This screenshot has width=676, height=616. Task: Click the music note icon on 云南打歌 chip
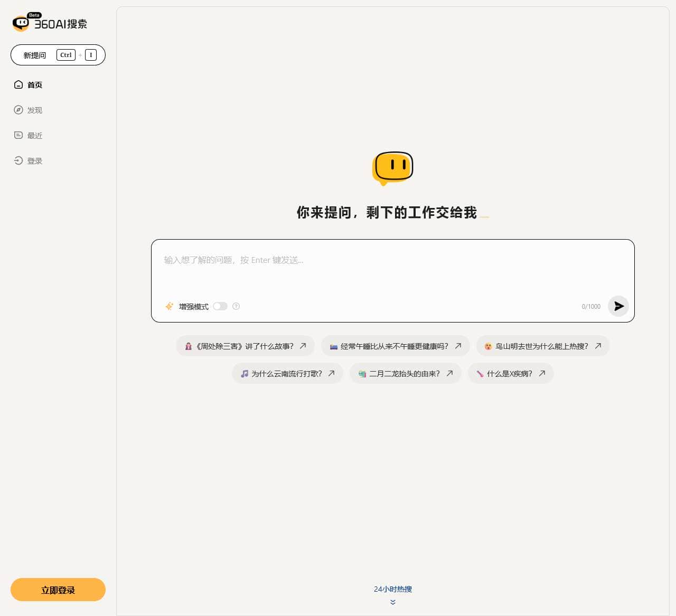coord(245,373)
